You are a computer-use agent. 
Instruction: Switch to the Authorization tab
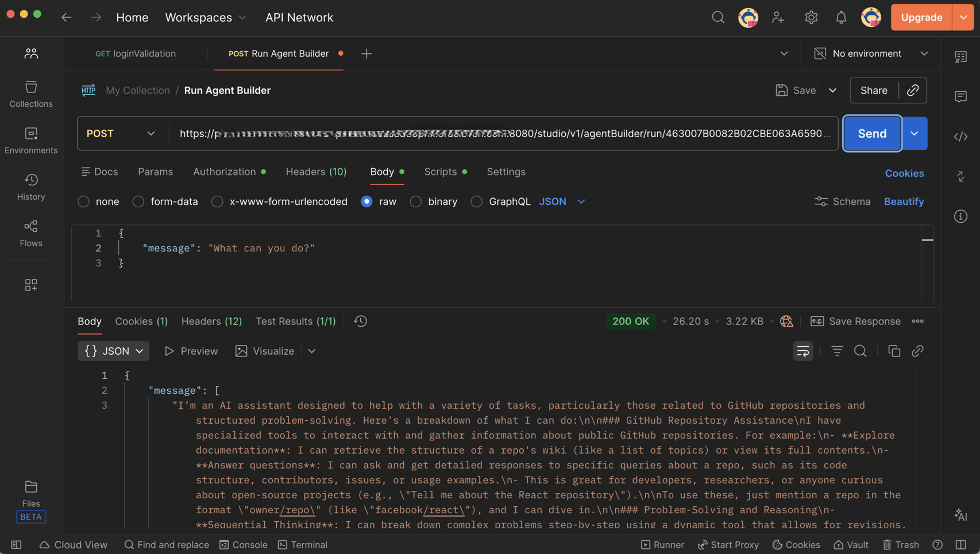224,172
